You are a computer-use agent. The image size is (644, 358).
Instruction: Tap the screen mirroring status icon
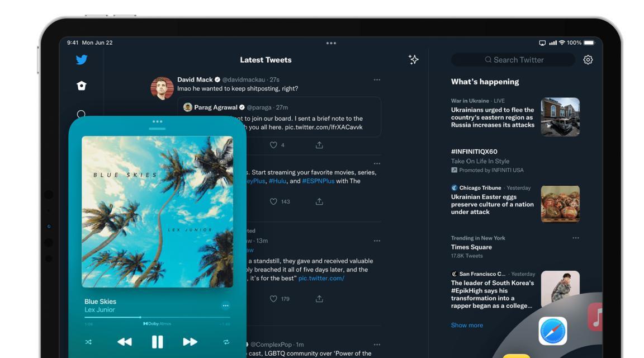click(542, 43)
